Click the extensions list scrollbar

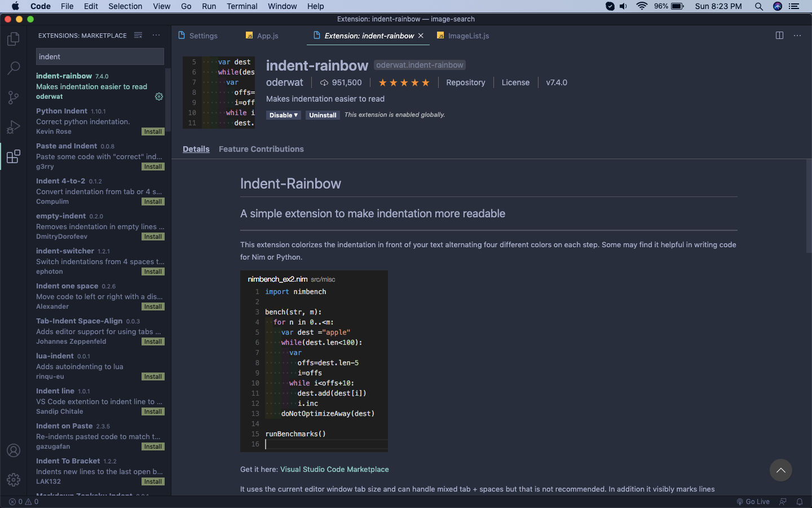pyautogui.click(x=167, y=99)
